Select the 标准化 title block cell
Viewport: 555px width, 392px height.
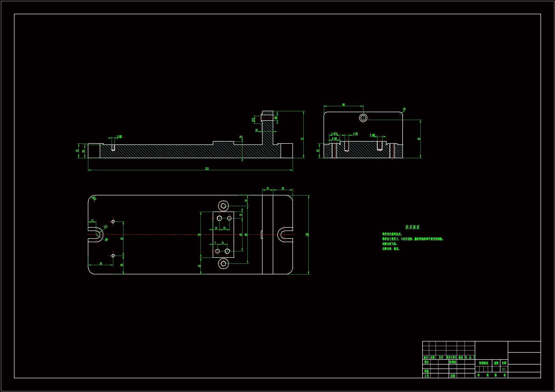tap(453, 362)
